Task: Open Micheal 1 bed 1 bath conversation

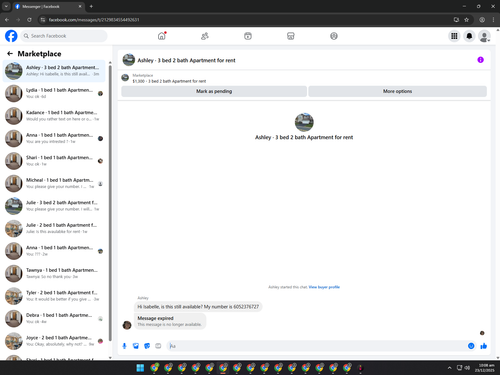Action: coord(54,183)
